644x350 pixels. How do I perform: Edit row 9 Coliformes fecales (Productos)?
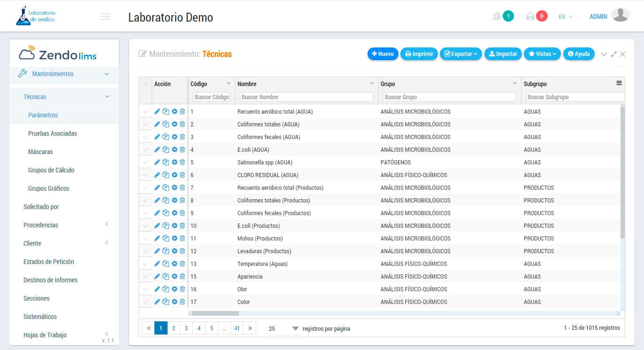(x=157, y=213)
